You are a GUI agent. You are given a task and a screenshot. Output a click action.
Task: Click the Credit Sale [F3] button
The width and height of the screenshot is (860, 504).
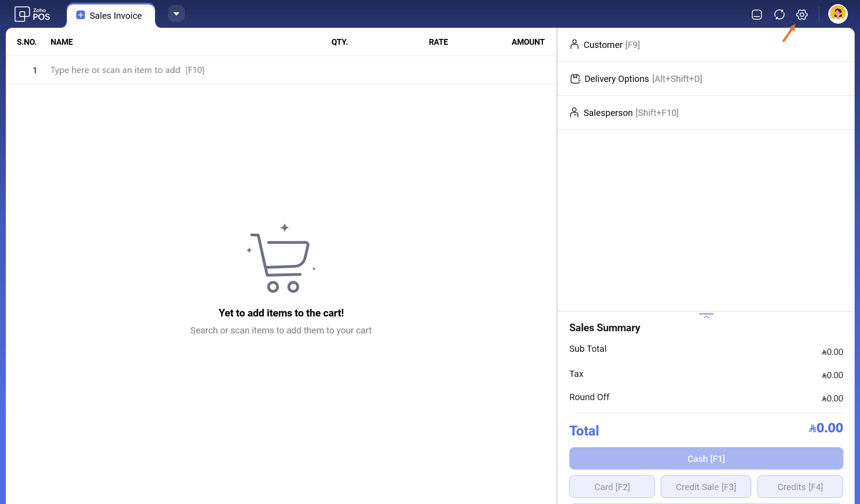click(x=706, y=487)
